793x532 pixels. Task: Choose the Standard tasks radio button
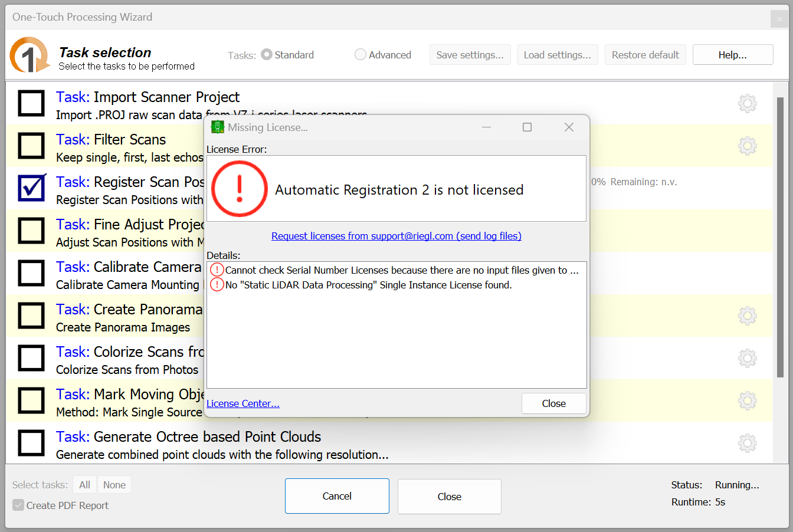coord(267,55)
